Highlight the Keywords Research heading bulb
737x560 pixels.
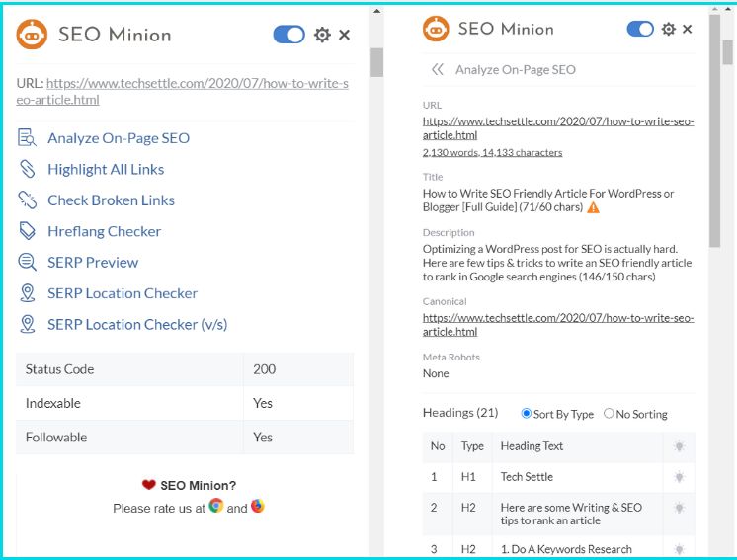679,548
